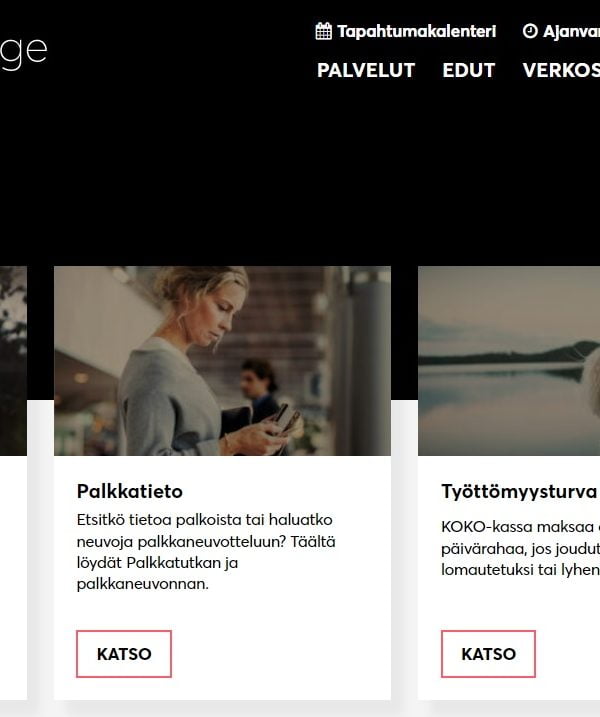
Task: Click the KATSO button under Palkkatieto
Action: 124,654
